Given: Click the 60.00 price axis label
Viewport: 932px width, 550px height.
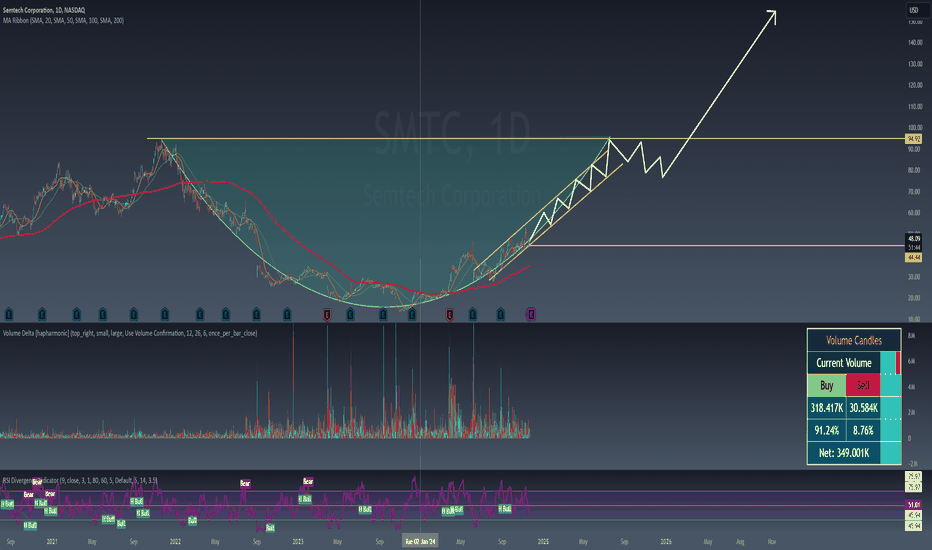Looking at the screenshot, I should coord(914,213).
